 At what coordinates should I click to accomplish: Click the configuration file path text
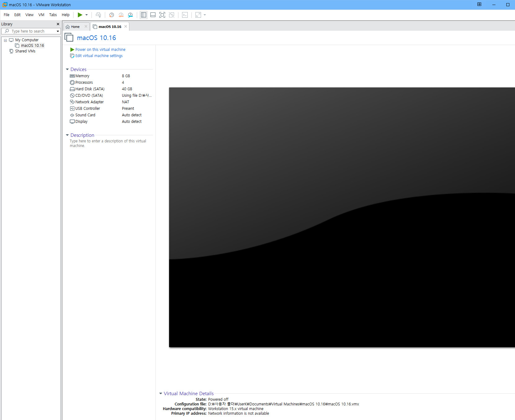pyautogui.click(x=284, y=404)
